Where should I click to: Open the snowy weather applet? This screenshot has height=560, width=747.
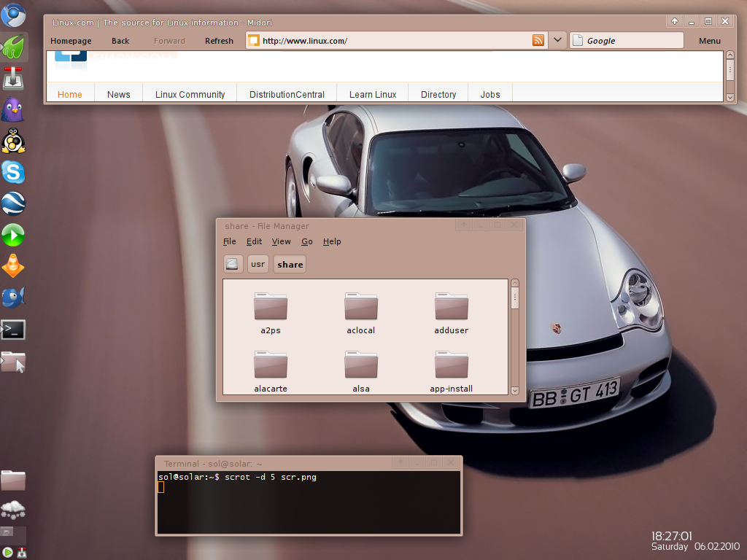pyautogui.click(x=13, y=510)
